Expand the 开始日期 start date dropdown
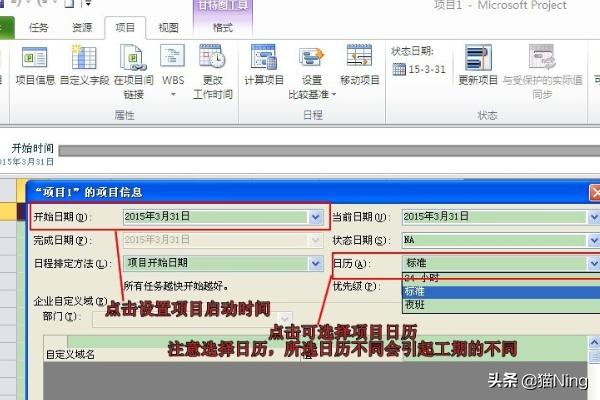The height and width of the screenshot is (400, 600). tap(316, 216)
